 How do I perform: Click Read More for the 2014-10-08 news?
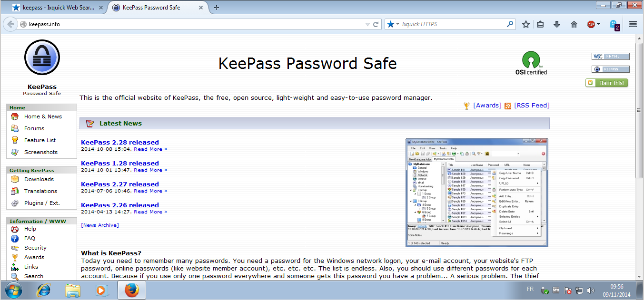point(150,149)
